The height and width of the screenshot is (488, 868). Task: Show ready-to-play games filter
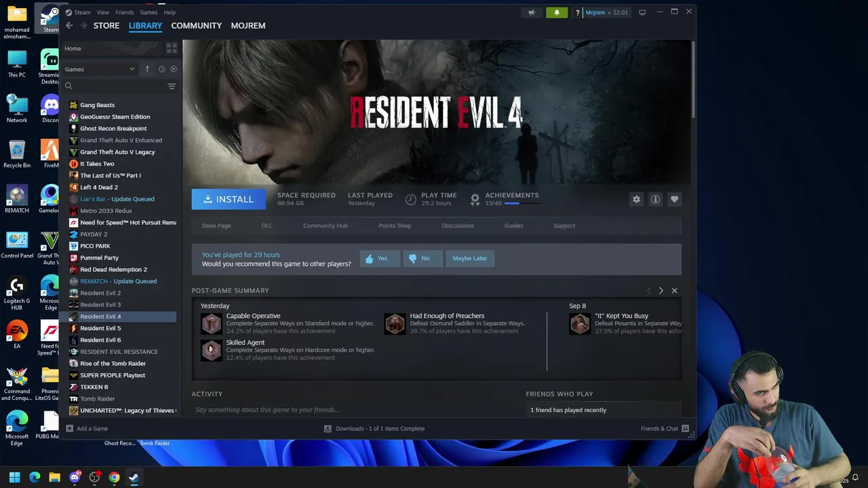click(174, 69)
